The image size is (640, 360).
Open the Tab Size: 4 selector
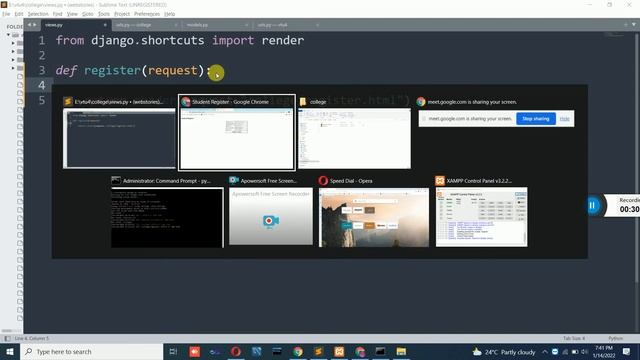point(574,338)
